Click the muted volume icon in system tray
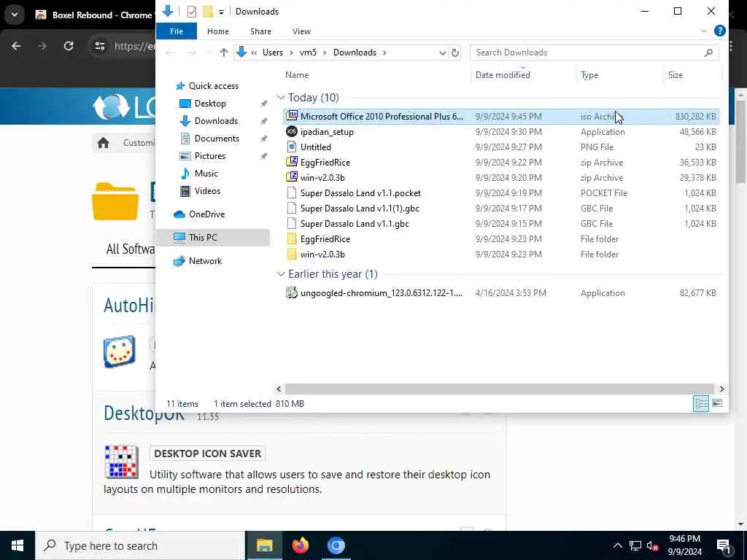The width and height of the screenshot is (747, 560). pos(652,545)
